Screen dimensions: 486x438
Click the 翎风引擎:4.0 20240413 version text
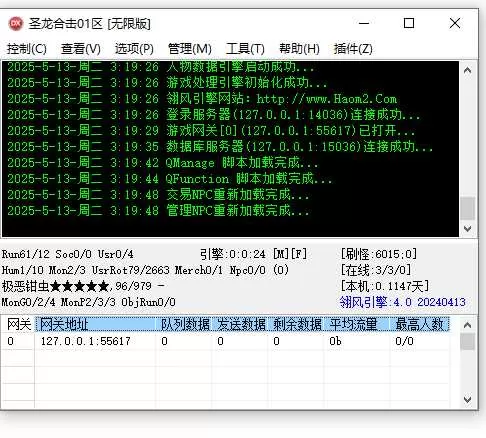click(402, 302)
